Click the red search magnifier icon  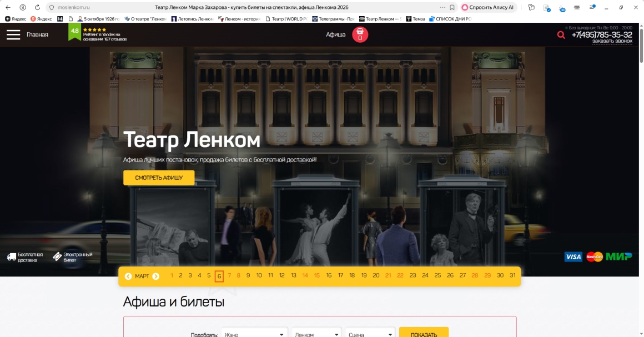click(561, 35)
